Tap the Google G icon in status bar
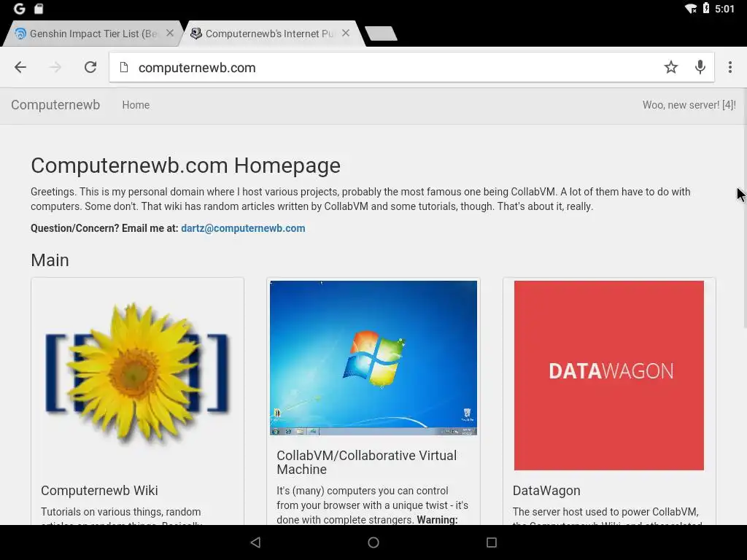Screen dimensions: 747x560 [20, 9]
